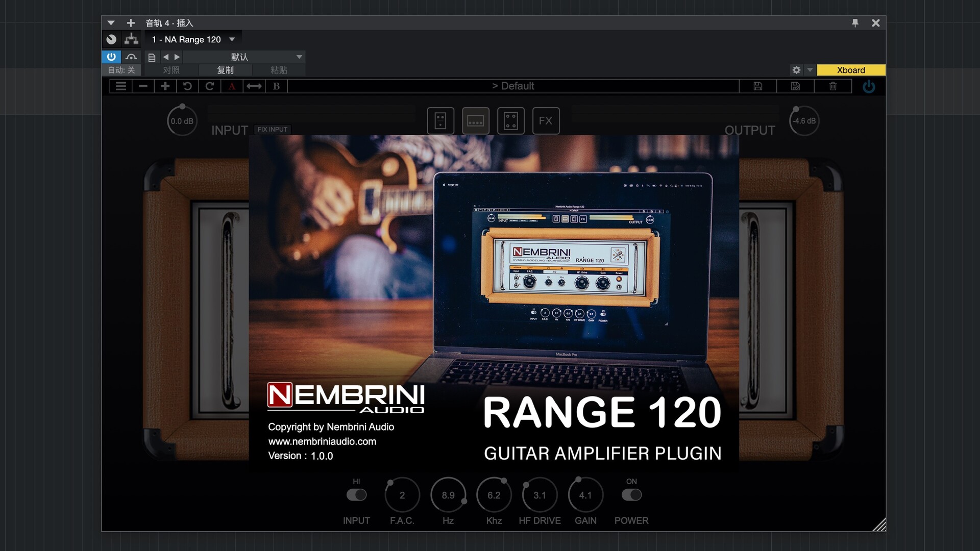Select the A preset slot
The width and height of the screenshot is (980, 551).
click(232, 86)
